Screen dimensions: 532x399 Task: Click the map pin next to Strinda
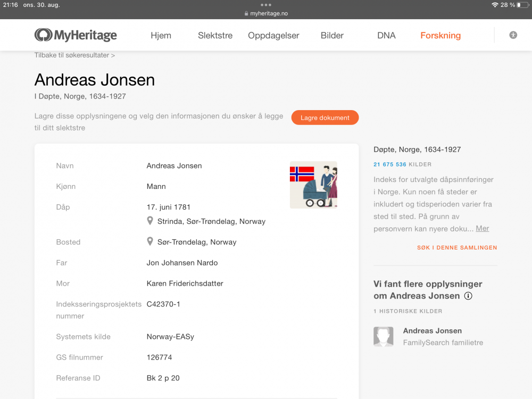coord(151,221)
